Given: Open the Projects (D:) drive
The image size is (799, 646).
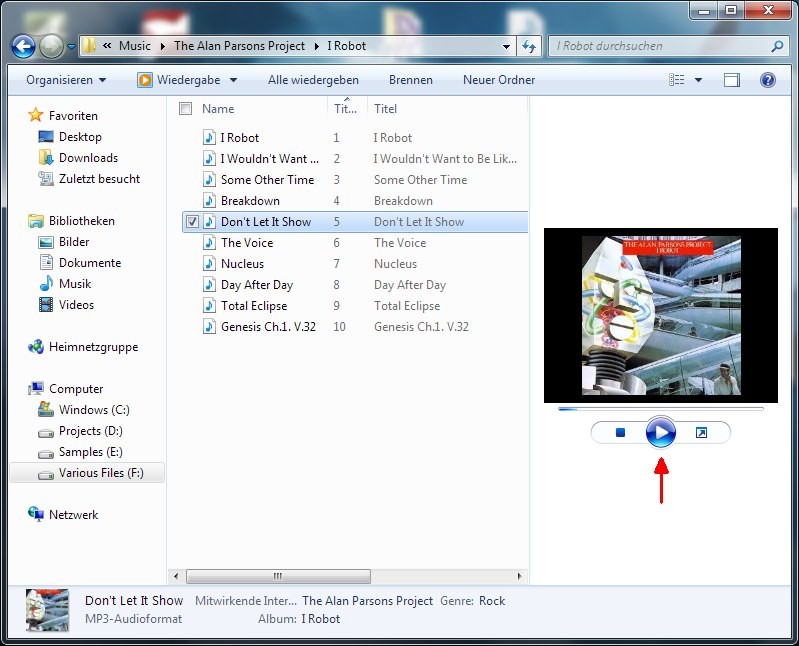Looking at the screenshot, I should click(91, 431).
